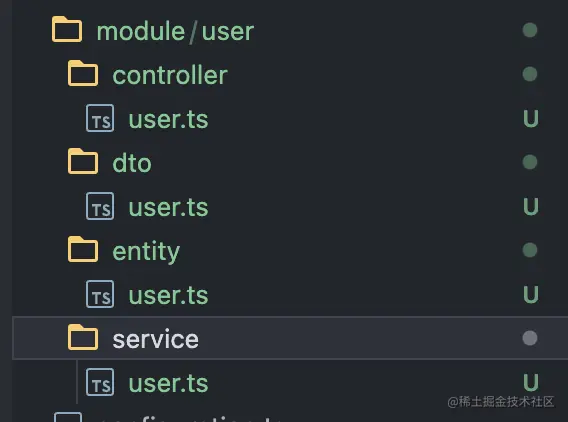The image size is (568, 422).
Task: Select the dto folder label
Action: coord(132,163)
